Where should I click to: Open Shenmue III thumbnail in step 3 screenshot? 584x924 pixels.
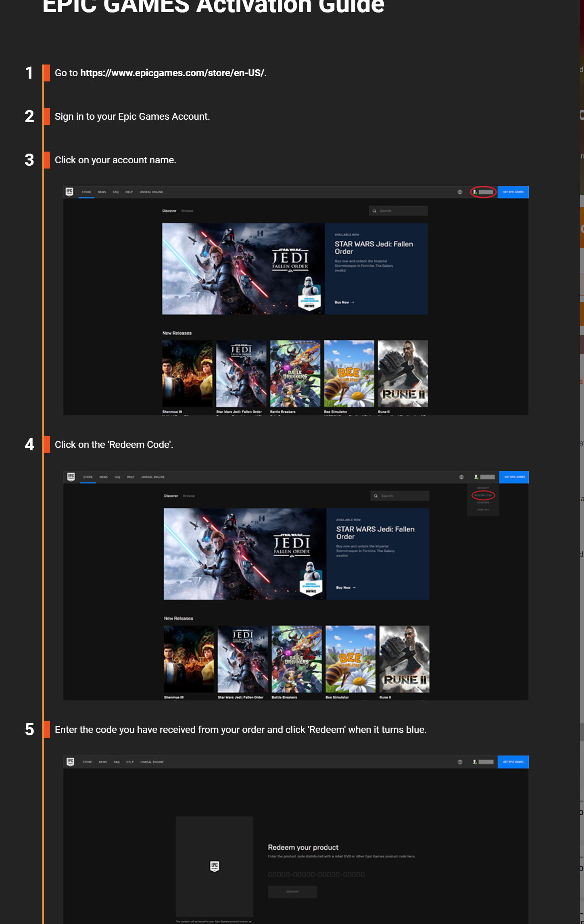click(x=187, y=374)
